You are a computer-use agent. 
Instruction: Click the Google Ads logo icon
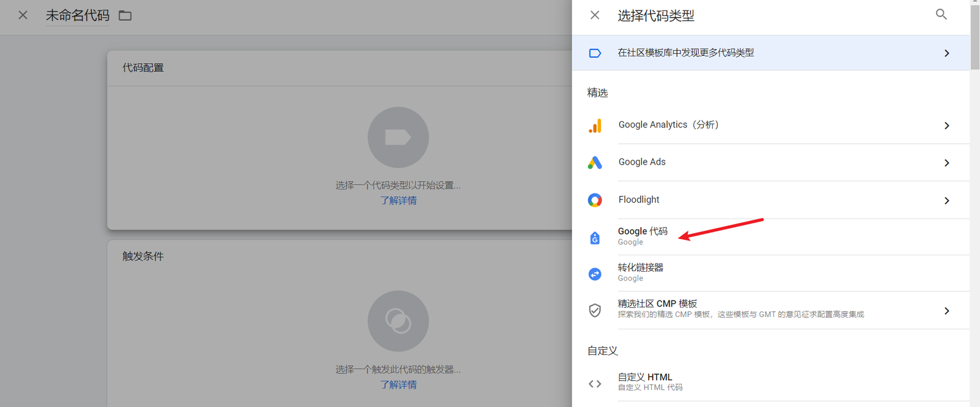595,162
